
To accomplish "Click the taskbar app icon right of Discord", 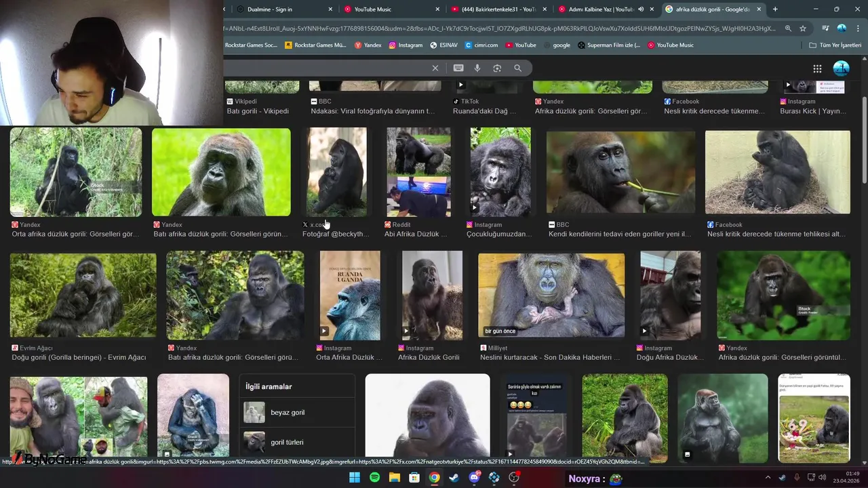I will pyautogui.click(x=494, y=478).
